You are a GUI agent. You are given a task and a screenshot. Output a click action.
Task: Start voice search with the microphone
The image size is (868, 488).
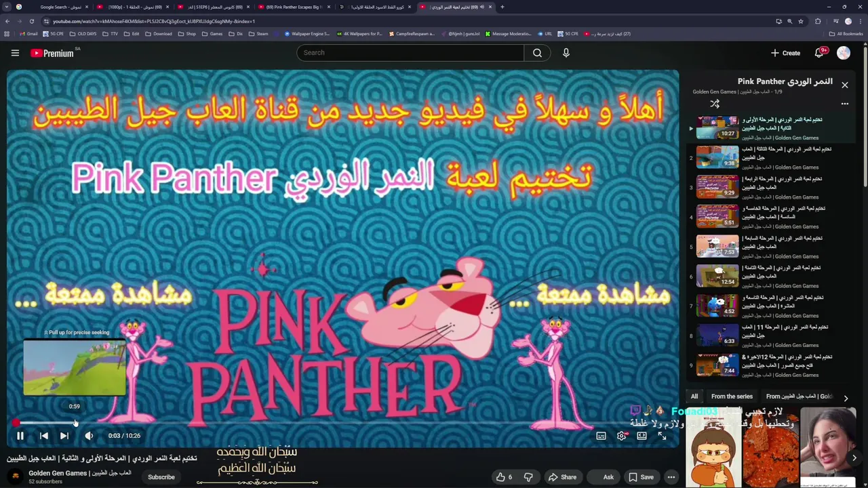(x=566, y=53)
